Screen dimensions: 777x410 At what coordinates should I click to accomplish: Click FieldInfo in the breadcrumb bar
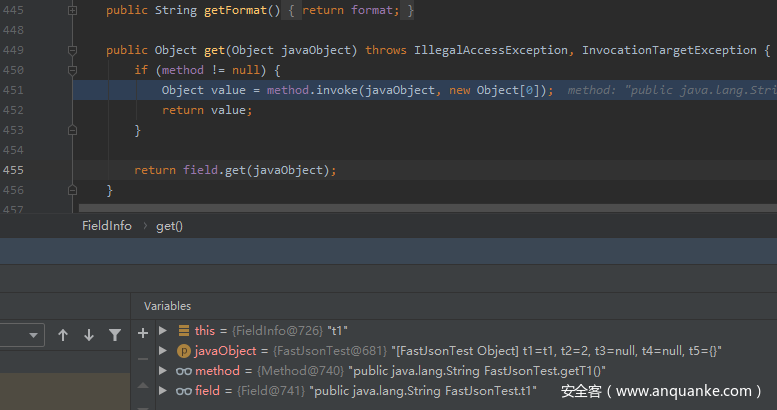[106, 226]
